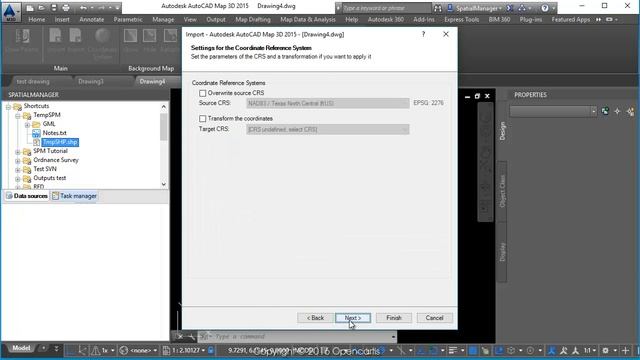Image resolution: width=640 pixels, height=360 pixels.
Task: Open the AutoCAD application menu logo
Action: point(11,11)
